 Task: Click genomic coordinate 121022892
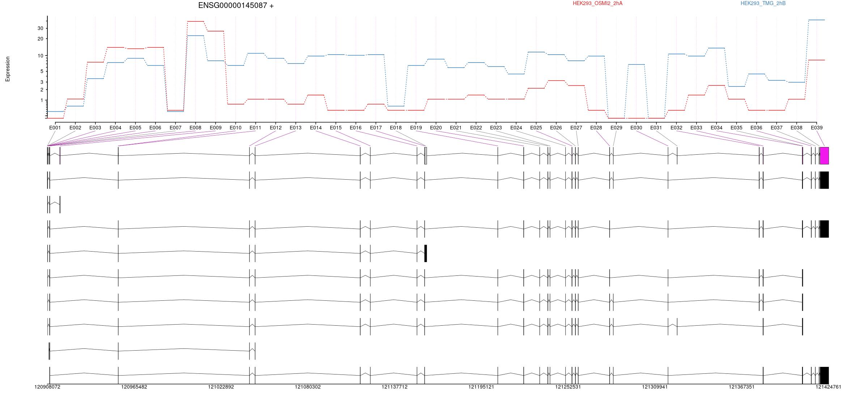click(221, 387)
